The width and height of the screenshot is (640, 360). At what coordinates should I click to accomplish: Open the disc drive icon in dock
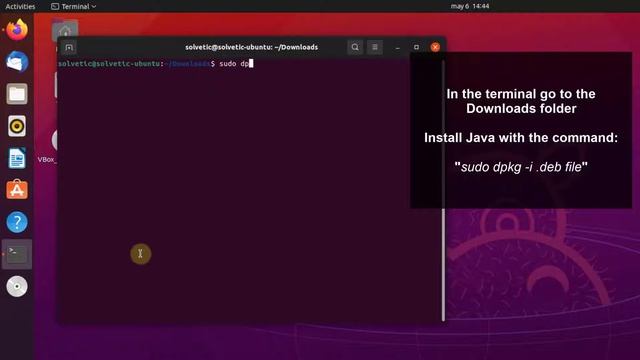[17, 286]
